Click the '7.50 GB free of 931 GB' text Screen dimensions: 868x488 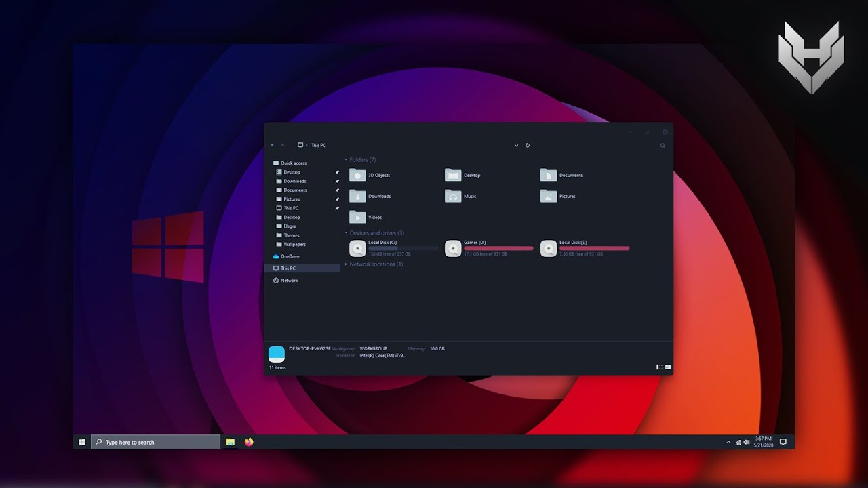pyautogui.click(x=581, y=254)
